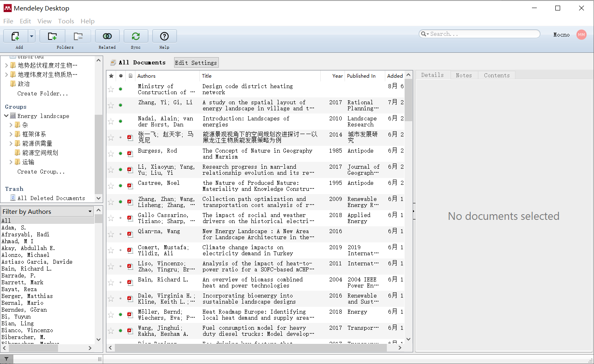594x364 pixels.
Task: Open PDF icon of Castree, Noel row
Action: coord(130,186)
